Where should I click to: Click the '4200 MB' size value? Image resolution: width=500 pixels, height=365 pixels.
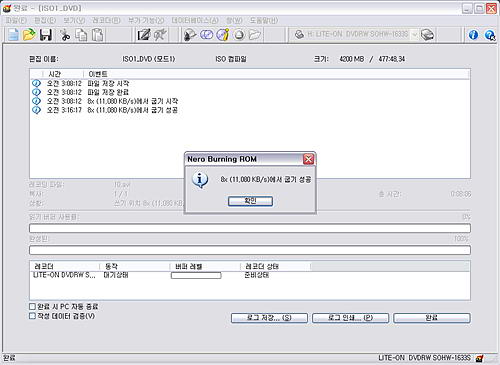pyautogui.click(x=352, y=59)
